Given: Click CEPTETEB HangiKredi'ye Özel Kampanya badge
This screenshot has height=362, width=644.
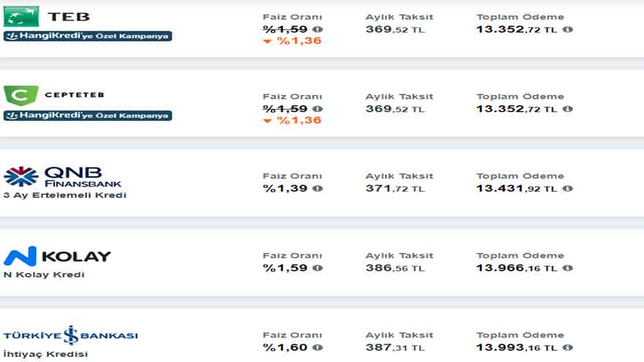Looking at the screenshot, I should click(88, 116).
